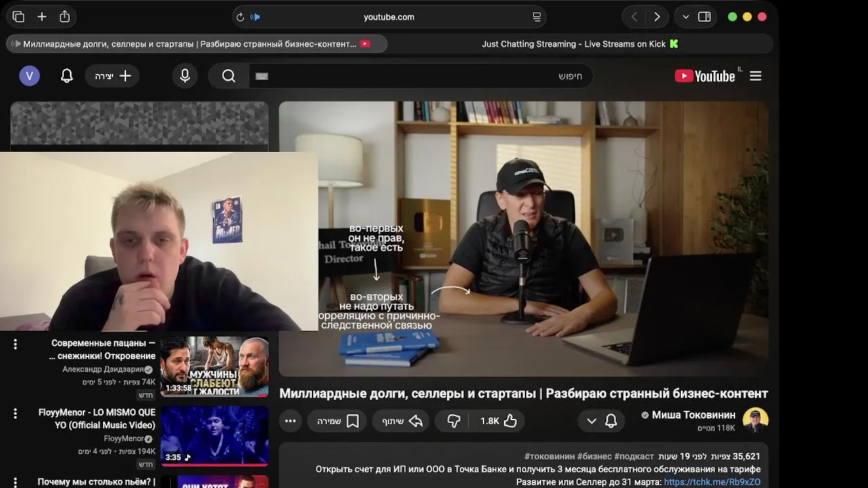Screen dimensions: 868x488
Task: Open YouTube notifications bell
Action: [66, 76]
